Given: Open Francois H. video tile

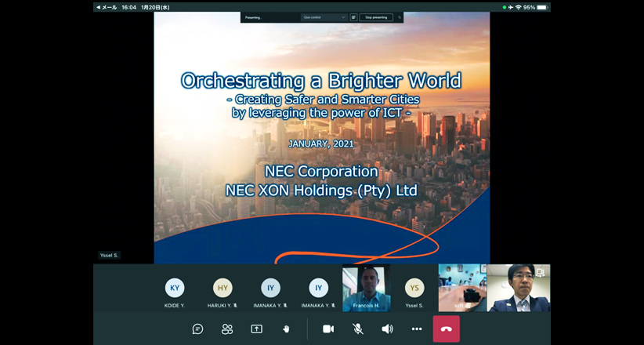Looking at the screenshot, I should (367, 288).
